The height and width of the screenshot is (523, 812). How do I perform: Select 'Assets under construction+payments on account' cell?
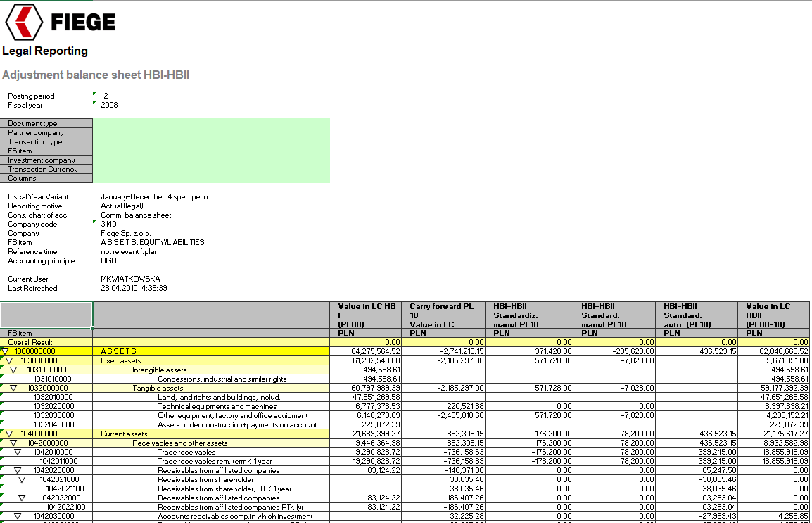pos(211,424)
